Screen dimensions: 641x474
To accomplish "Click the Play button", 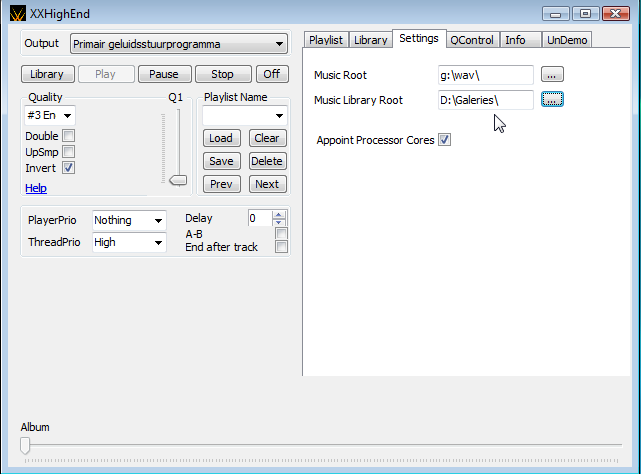I will (x=106, y=74).
